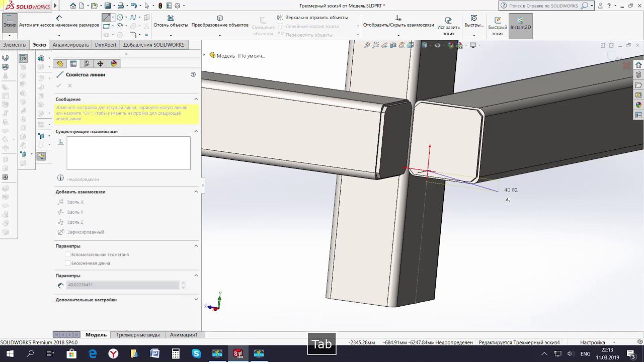Click Convert Entities (Преобразование объектов) icon
Image resolution: width=644 pixels, height=362 pixels.
pos(220,19)
